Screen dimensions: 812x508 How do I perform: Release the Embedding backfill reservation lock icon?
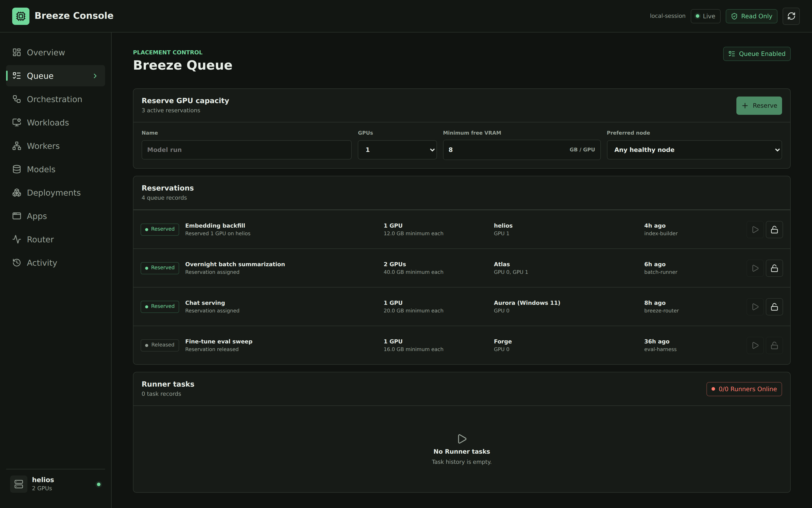click(774, 229)
